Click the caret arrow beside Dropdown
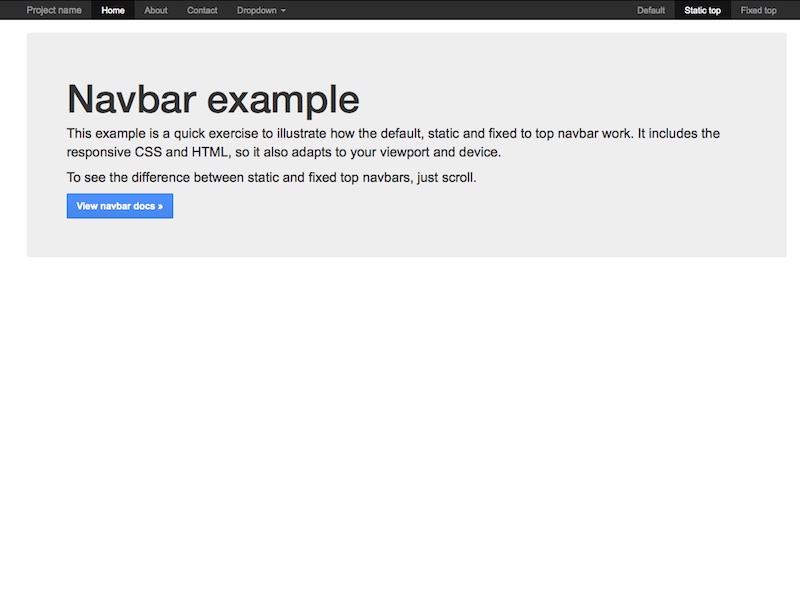 [x=283, y=11]
